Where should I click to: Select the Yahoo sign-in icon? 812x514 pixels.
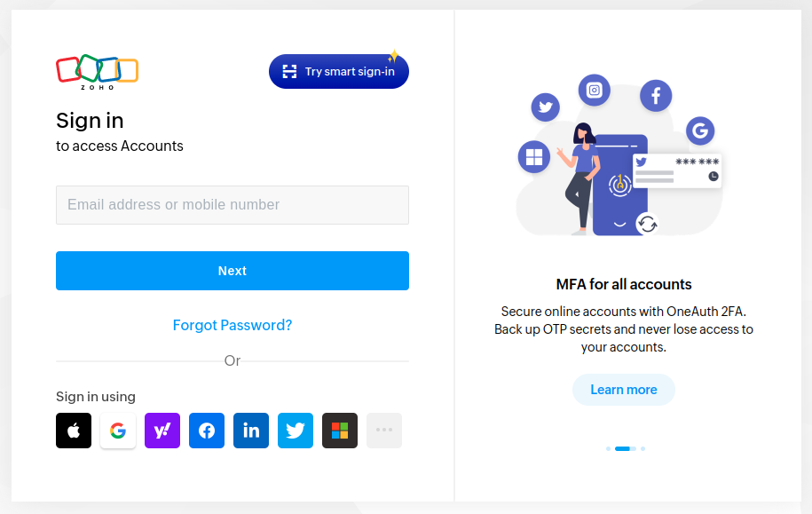coord(162,431)
